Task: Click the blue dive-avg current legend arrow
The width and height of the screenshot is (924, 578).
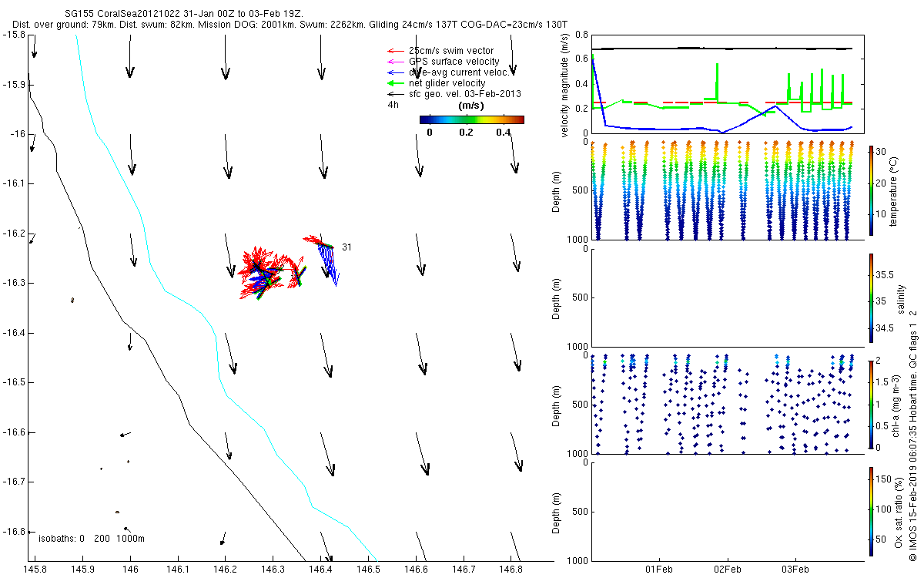Action: (397, 72)
